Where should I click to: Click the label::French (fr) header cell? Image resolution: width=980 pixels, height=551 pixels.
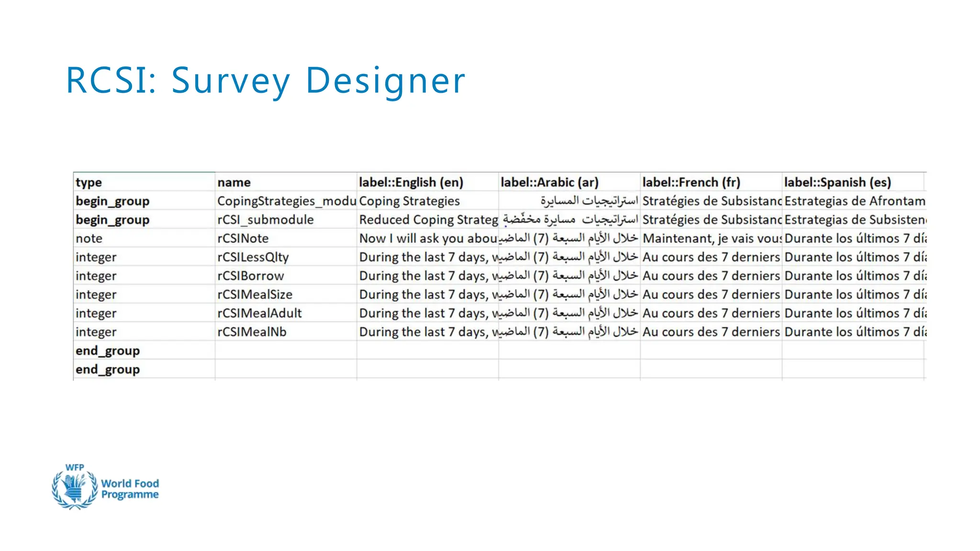pos(711,182)
